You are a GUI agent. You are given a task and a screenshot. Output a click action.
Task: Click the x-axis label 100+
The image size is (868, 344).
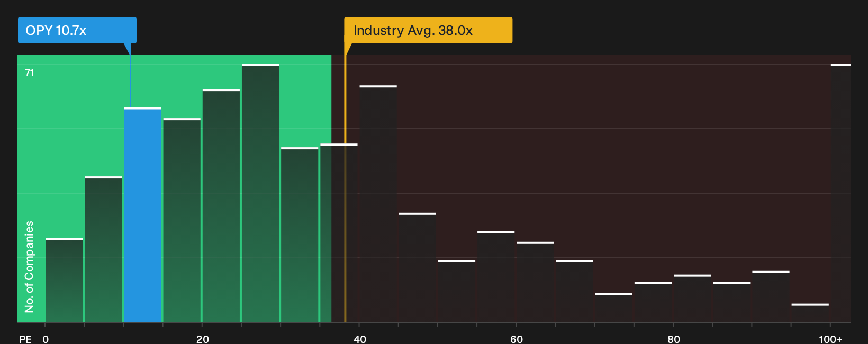point(830,339)
